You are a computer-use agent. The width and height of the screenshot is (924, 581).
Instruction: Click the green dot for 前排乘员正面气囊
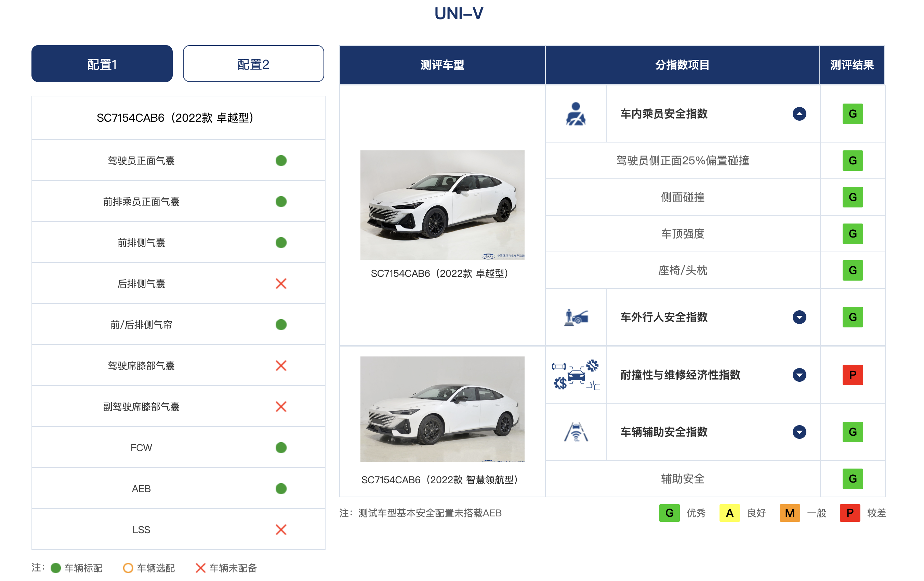[281, 202]
